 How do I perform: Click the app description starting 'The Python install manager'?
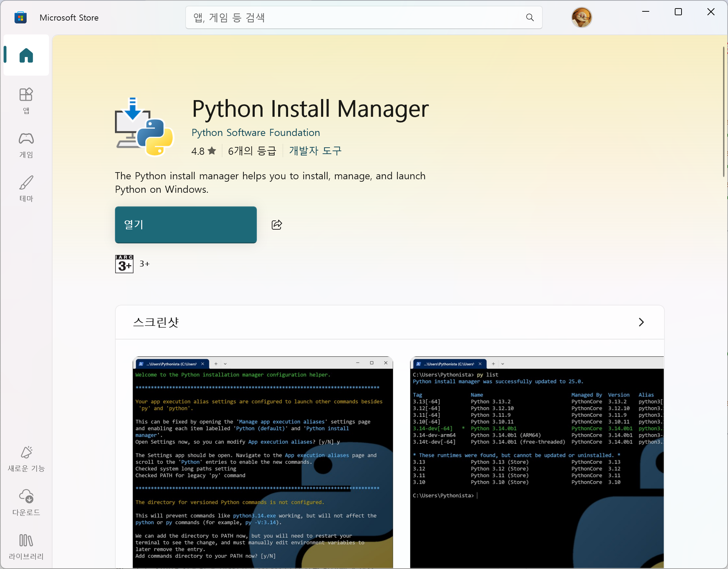pyautogui.click(x=270, y=182)
